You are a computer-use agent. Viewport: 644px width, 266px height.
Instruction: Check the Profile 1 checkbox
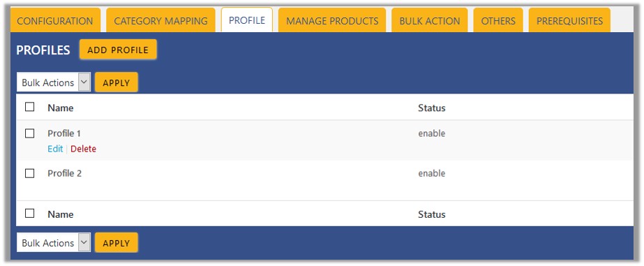click(x=29, y=133)
